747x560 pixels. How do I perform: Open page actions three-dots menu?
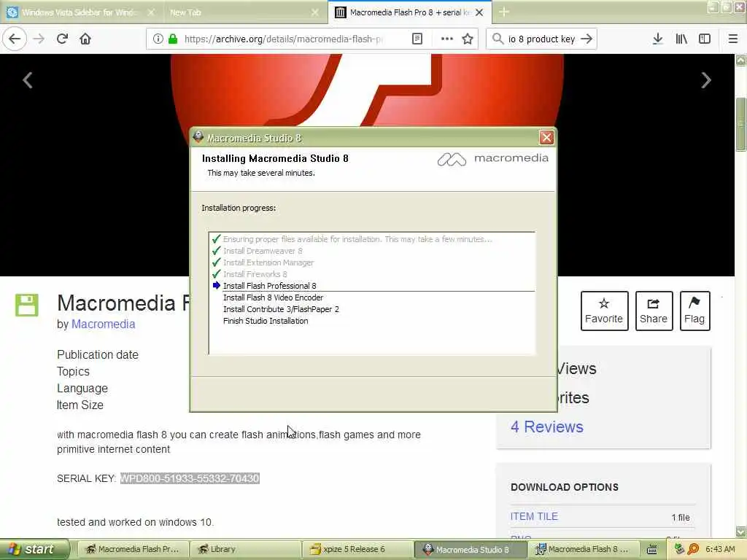[x=447, y=39]
